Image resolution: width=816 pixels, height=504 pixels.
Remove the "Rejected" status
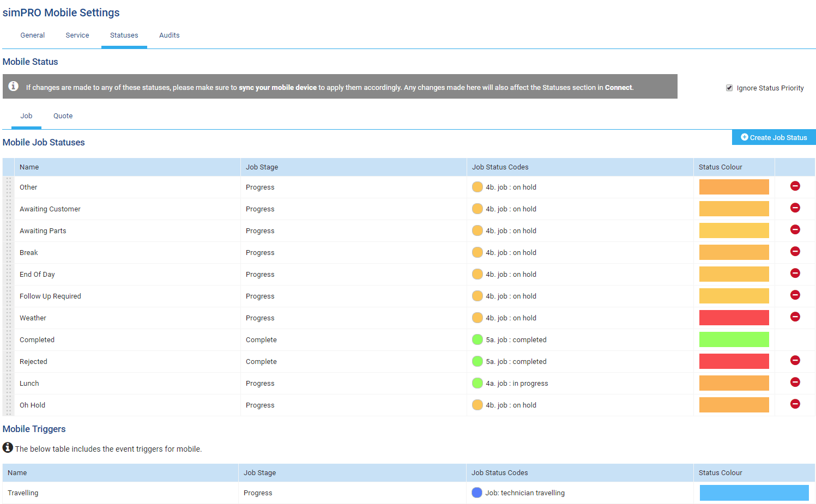[795, 360]
